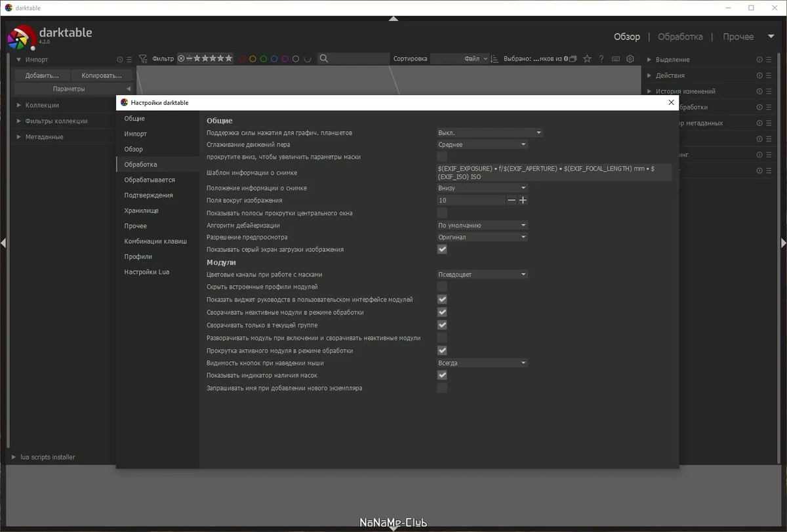Open the Сортировка Файл dropdown
Viewport: 787px width, 532px height.
pos(460,58)
